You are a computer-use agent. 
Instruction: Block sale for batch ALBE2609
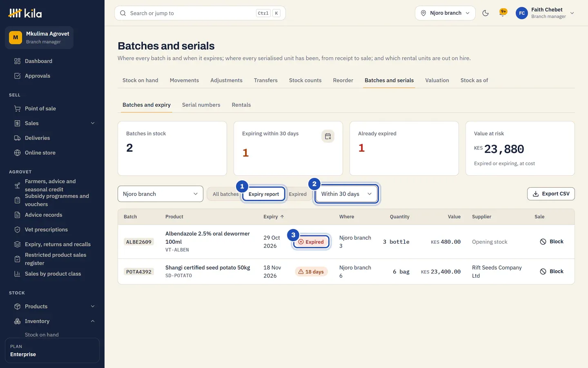[552, 242]
